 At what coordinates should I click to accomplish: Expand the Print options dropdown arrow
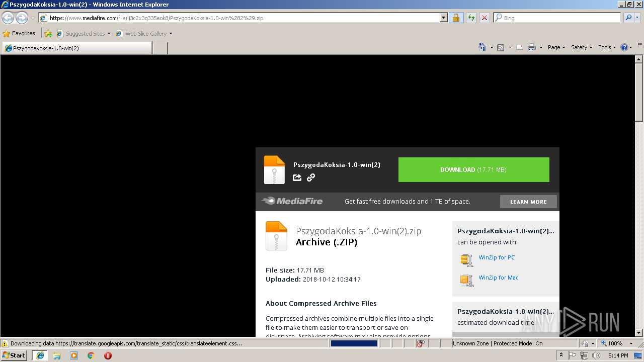click(541, 47)
